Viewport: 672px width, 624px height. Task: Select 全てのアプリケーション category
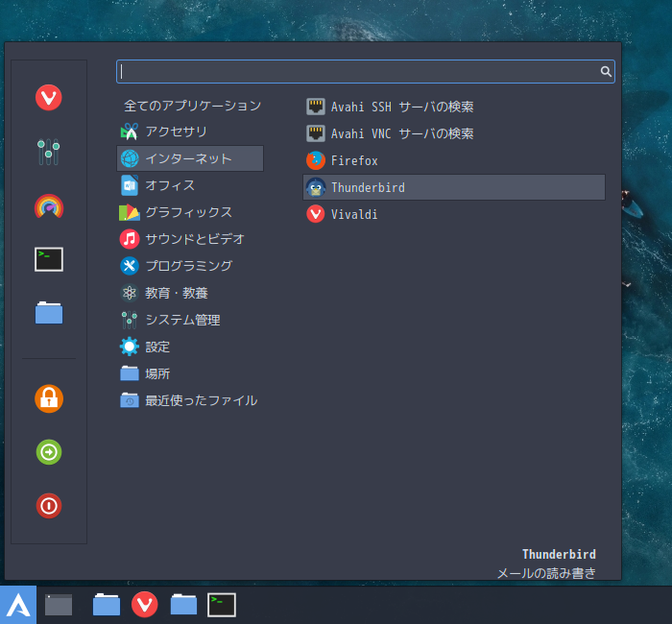190,106
